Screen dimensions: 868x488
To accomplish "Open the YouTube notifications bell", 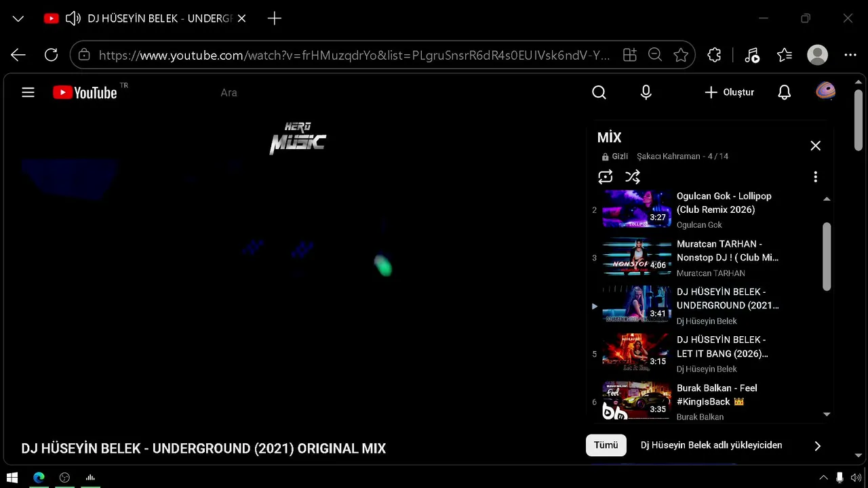I will [x=784, y=92].
